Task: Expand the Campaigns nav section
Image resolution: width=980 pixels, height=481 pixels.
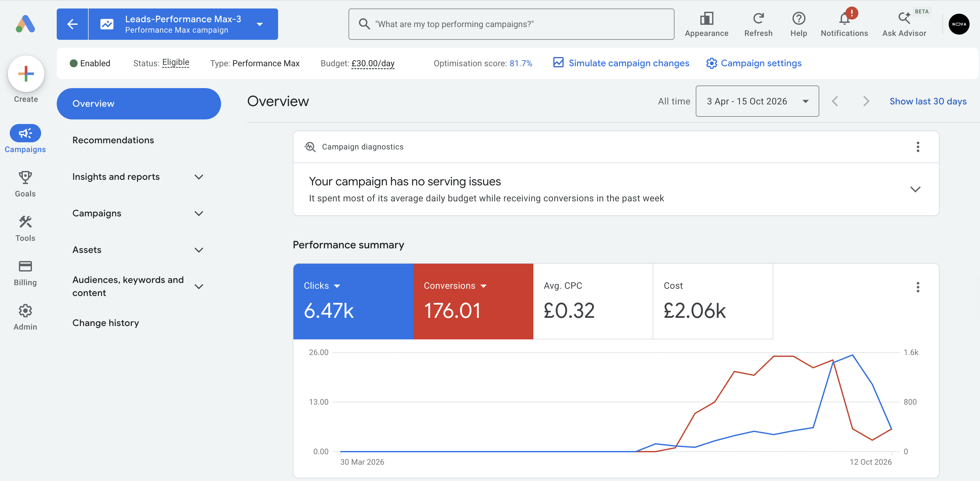Action: tap(199, 213)
